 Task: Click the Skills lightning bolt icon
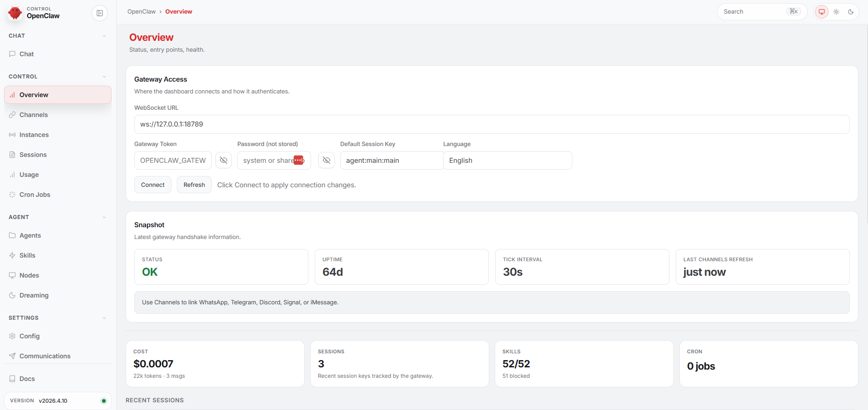coord(12,255)
